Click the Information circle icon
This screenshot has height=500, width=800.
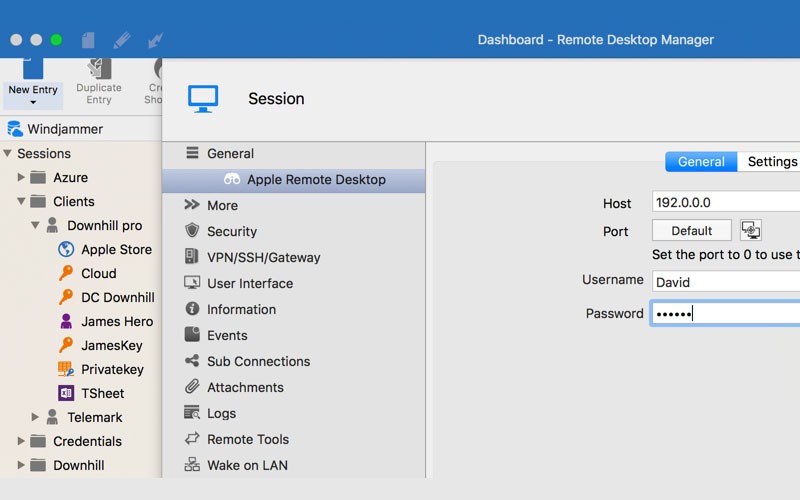(192, 308)
